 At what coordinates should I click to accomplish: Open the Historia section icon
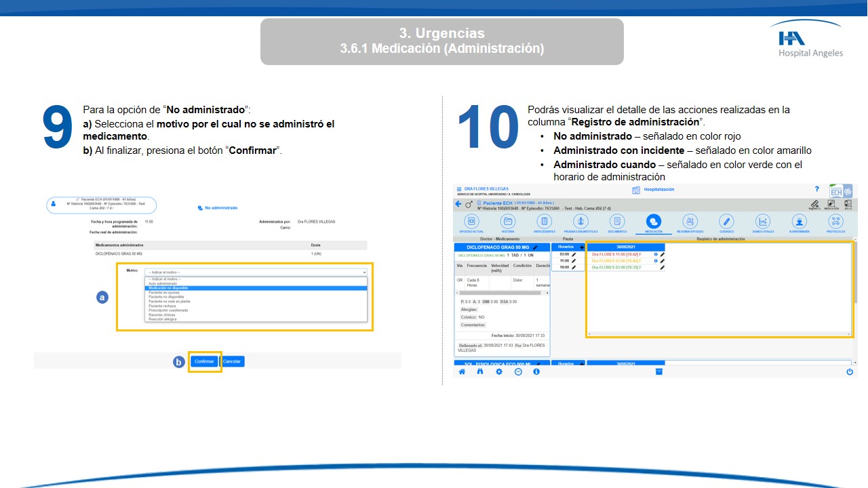[507, 222]
